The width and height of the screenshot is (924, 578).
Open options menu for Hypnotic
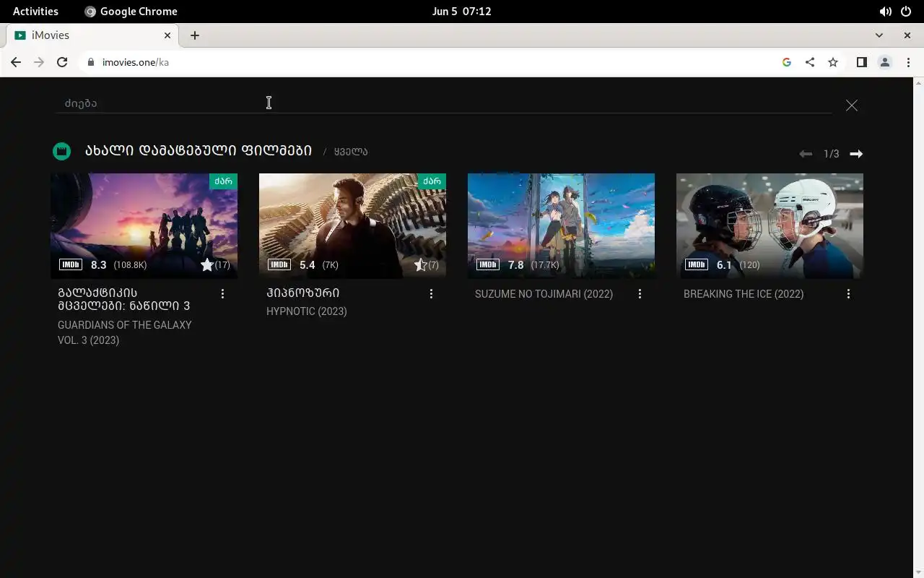click(x=431, y=294)
